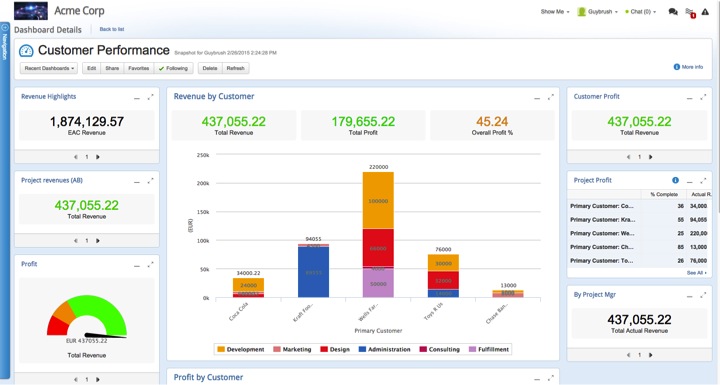Click the warning triangle alert icon
The height and width of the screenshot is (385, 720).
click(705, 11)
